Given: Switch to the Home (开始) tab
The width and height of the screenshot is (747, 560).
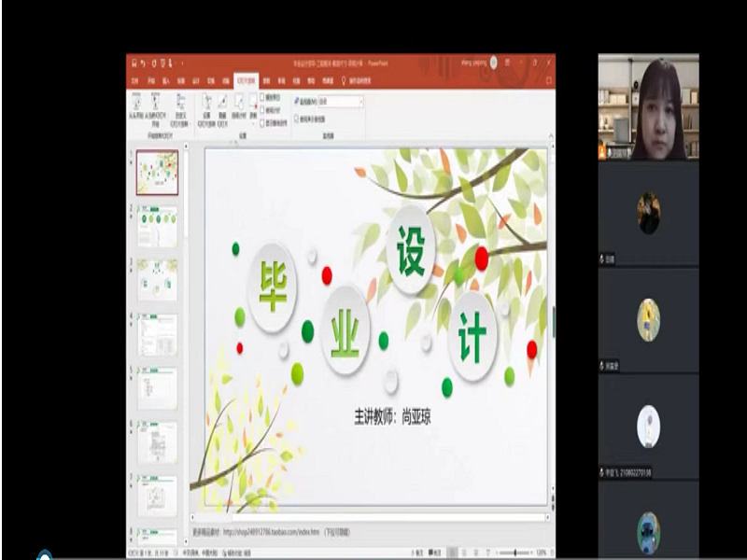Looking at the screenshot, I should coord(151,81).
